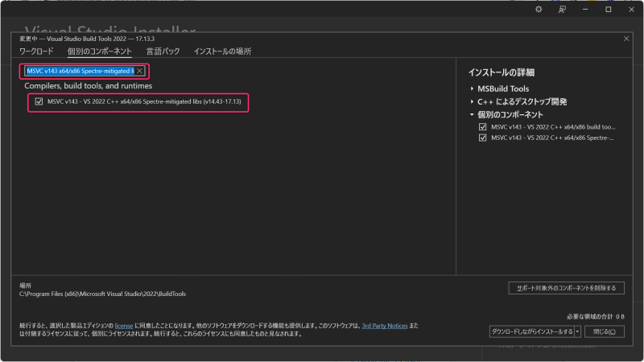Image resolution: width=644 pixels, height=362 pixels.
Task: Click the theme settings sun icon
Action: click(x=539, y=9)
